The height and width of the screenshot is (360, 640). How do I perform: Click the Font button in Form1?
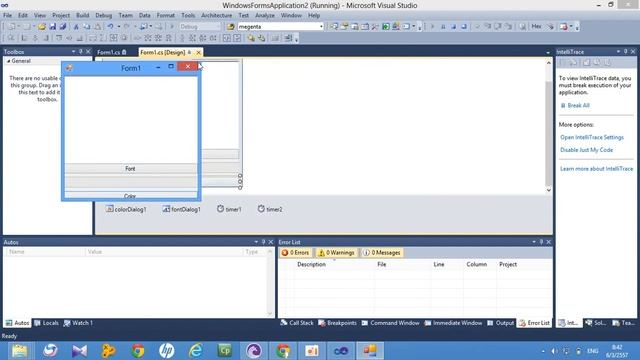coord(130,169)
